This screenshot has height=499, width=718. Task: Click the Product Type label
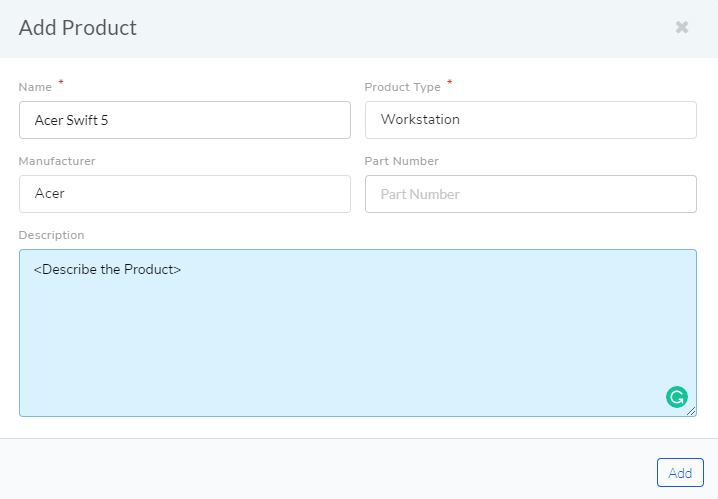pyautogui.click(x=403, y=87)
